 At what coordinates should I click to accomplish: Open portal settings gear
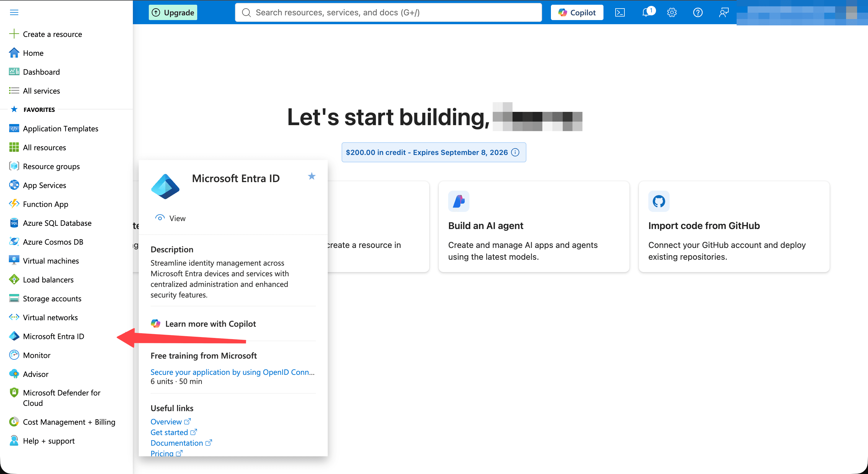672,12
